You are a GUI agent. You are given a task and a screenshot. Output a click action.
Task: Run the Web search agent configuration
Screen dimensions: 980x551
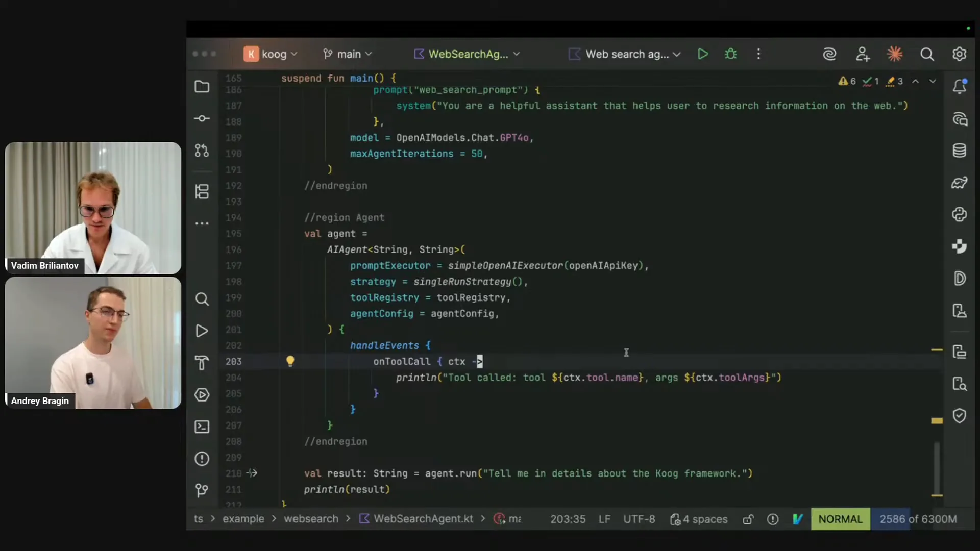703,54
